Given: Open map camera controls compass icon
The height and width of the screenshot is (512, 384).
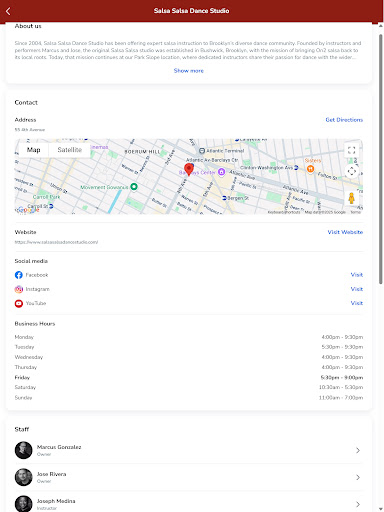Looking at the screenshot, I should [x=351, y=171].
